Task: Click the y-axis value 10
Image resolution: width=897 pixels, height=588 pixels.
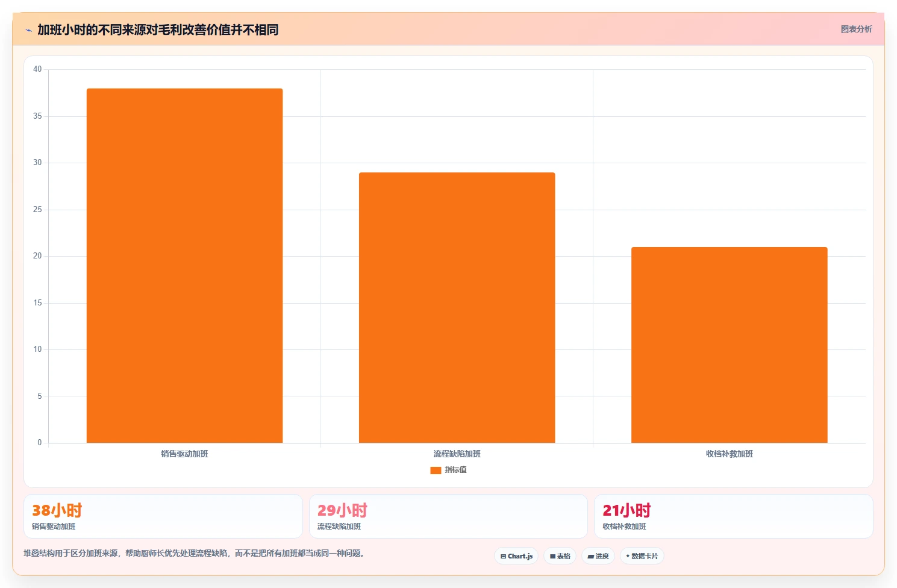Action: tap(37, 349)
